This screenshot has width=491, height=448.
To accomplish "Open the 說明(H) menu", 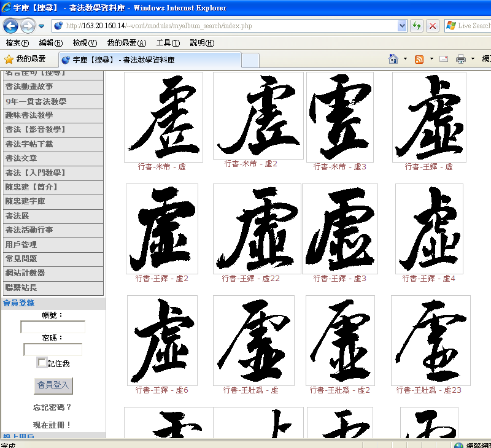I will [203, 43].
